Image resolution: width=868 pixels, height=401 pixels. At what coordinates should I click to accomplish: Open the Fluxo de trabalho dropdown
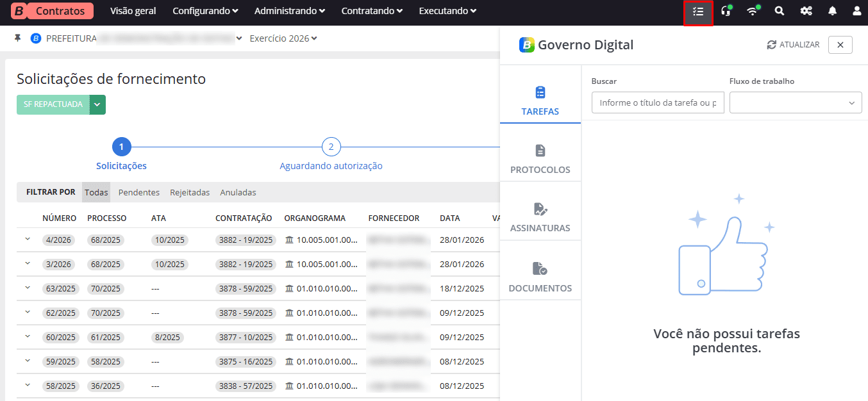[x=795, y=102]
